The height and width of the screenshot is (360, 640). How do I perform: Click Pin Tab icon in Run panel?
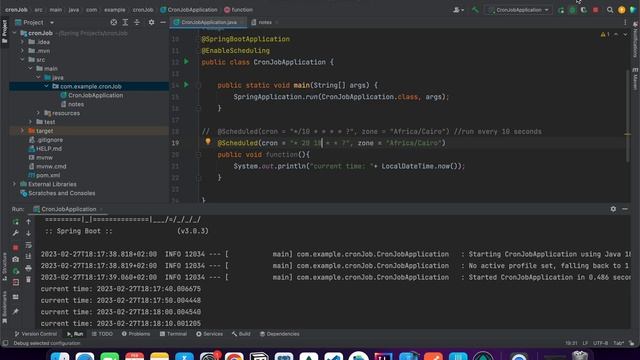click(x=16, y=312)
